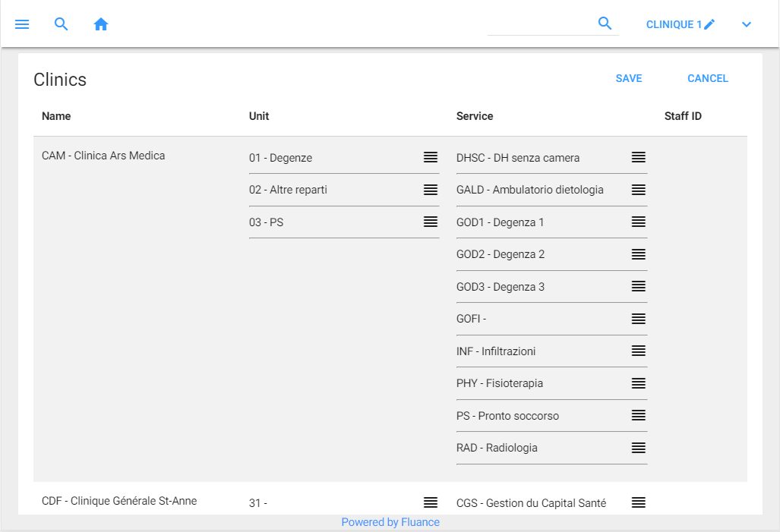Click the search icon beside the search field
The height and width of the screenshot is (532, 780).
(605, 24)
